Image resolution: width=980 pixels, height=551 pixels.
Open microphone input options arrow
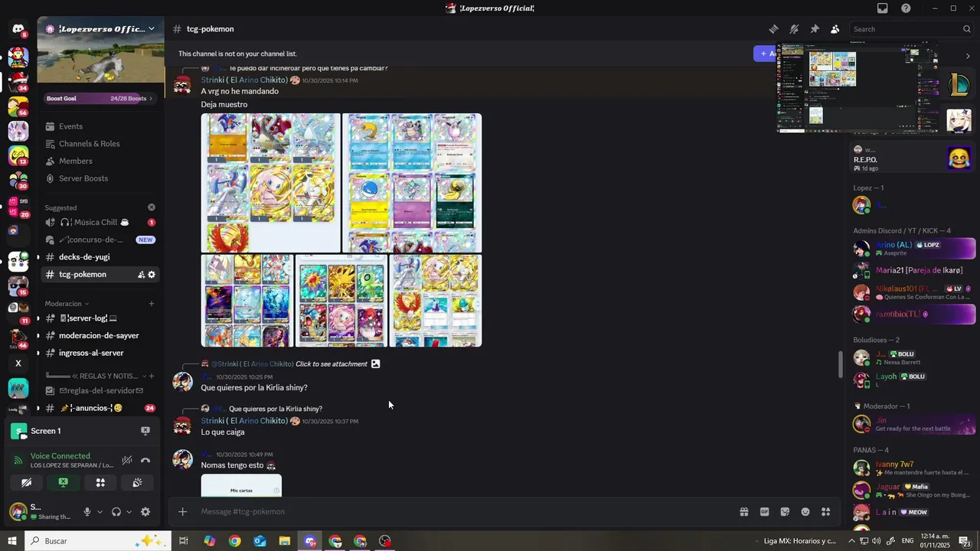(x=100, y=512)
